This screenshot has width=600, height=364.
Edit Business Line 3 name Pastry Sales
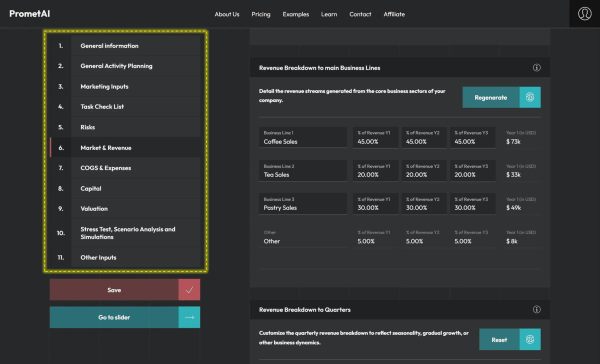pos(303,204)
